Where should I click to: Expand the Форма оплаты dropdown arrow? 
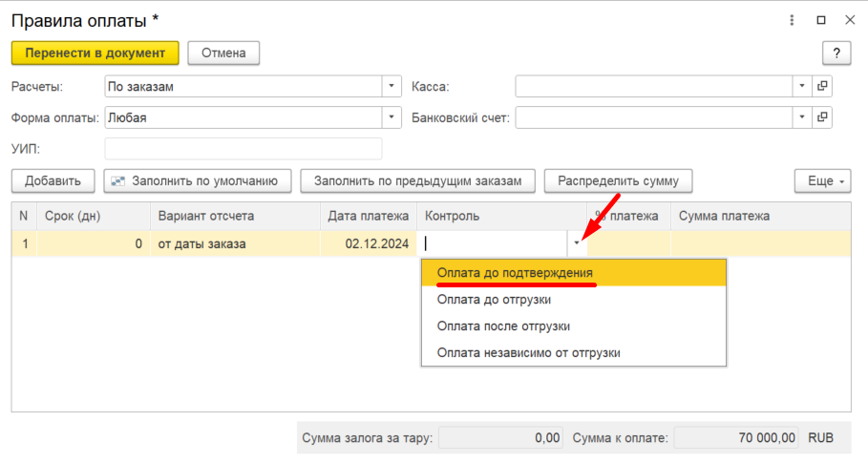(x=392, y=117)
